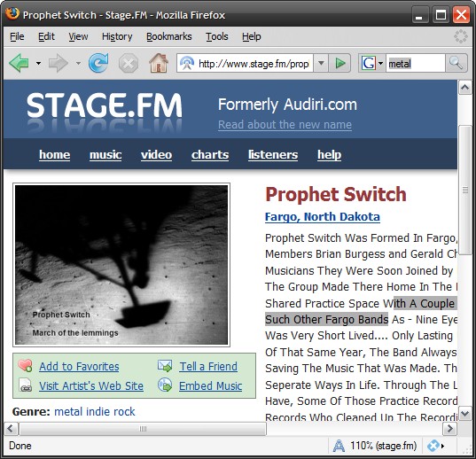Reload the page with the blue Reload icon
Image resolution: width=476 pixels, height=459 pixels.
click(x=98, y=63)
